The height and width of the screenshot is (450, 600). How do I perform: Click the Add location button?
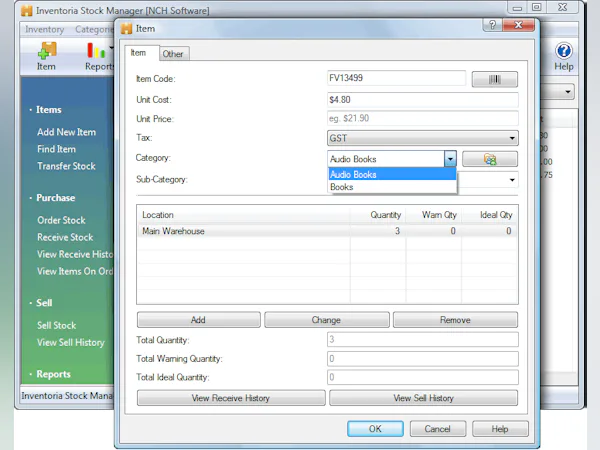(x=198, y=320)
